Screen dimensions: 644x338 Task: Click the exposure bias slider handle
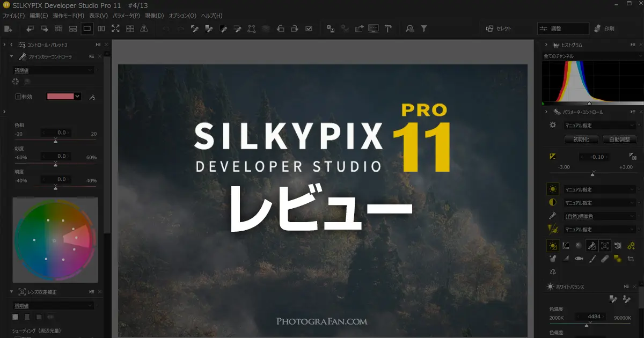(592, 174)
